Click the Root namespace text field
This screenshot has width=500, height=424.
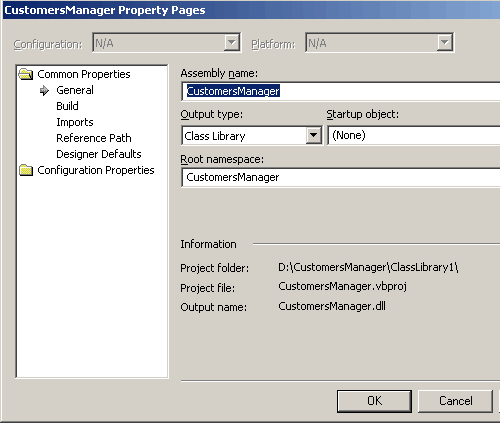(x=341, y=177)
